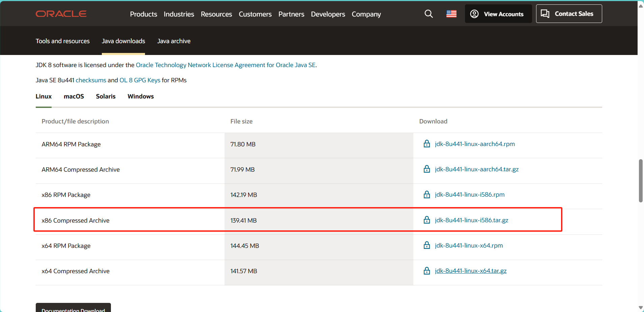Screen dimensions: 644x312
Task: Download jdk-8u441-linux-aarch64.tar.gz
Action: tap(477, 169)
